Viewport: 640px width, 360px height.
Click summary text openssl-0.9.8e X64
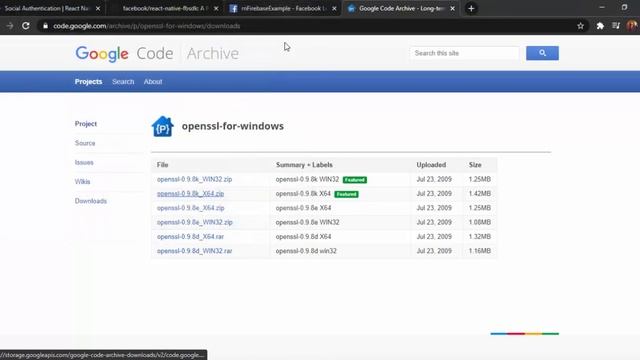point(303,208)
